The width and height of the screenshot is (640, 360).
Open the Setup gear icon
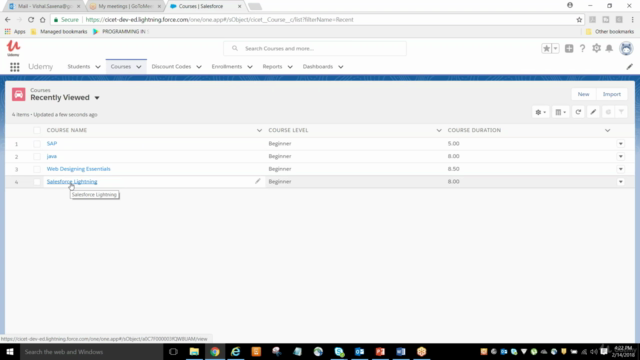[x=596, y=48]
